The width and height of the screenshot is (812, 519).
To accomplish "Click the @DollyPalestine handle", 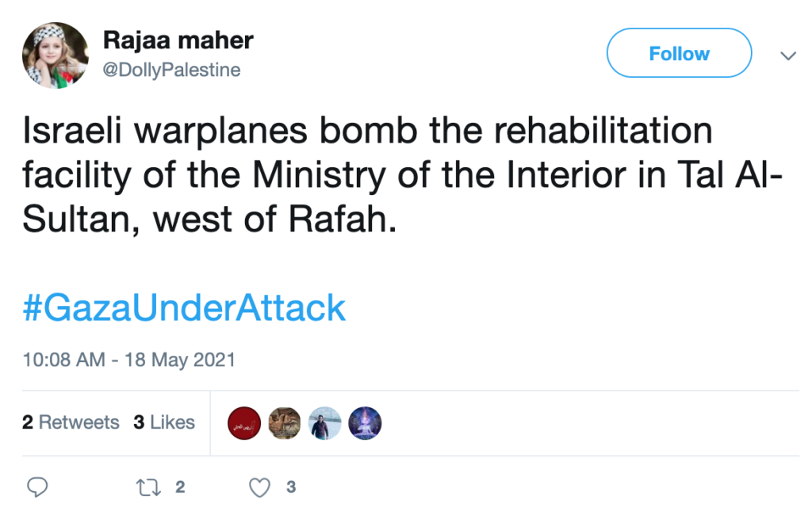I will [171, 71].
